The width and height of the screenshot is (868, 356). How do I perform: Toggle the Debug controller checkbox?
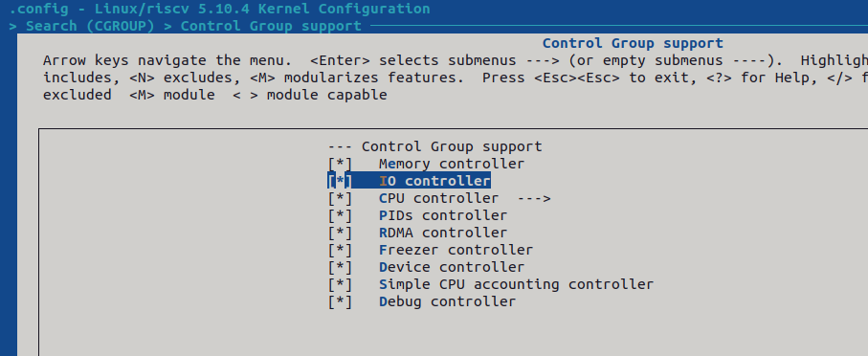[x=340, y=301]
